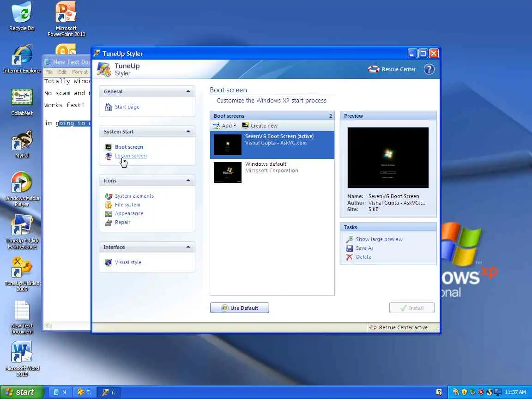Open the File system link
Image resolution: width=532 pixels, height=399 pixels.
(x=127, y=205)
